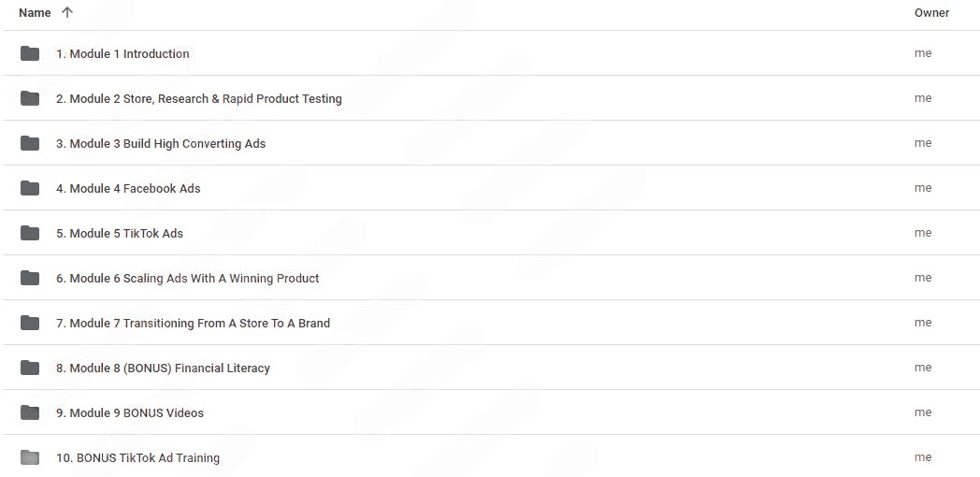Click the Module 8 Financial Literacy folder icon
Image resolution: width=980 pixels, height=477 pixels.
tap(30, 368)
